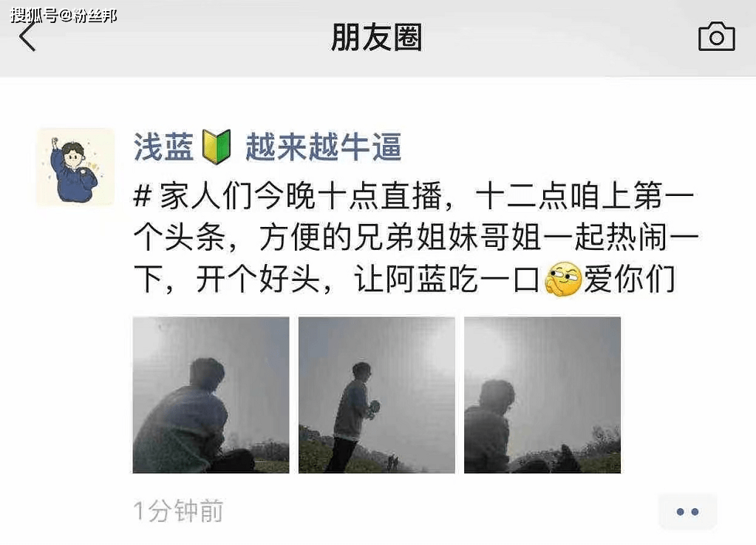Tap the back arrow in header
Image resolution: width=756 pixels, height=545 pixels.
27,37
